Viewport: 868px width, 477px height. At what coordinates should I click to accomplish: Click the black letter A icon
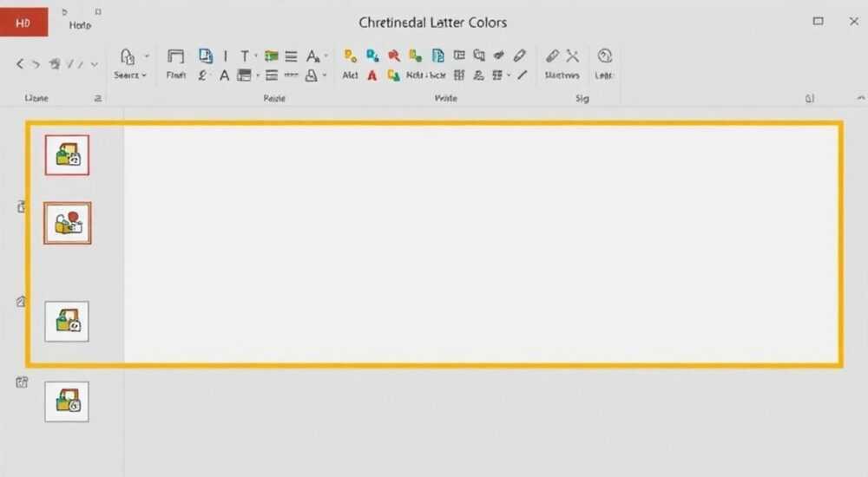(224, 75)
